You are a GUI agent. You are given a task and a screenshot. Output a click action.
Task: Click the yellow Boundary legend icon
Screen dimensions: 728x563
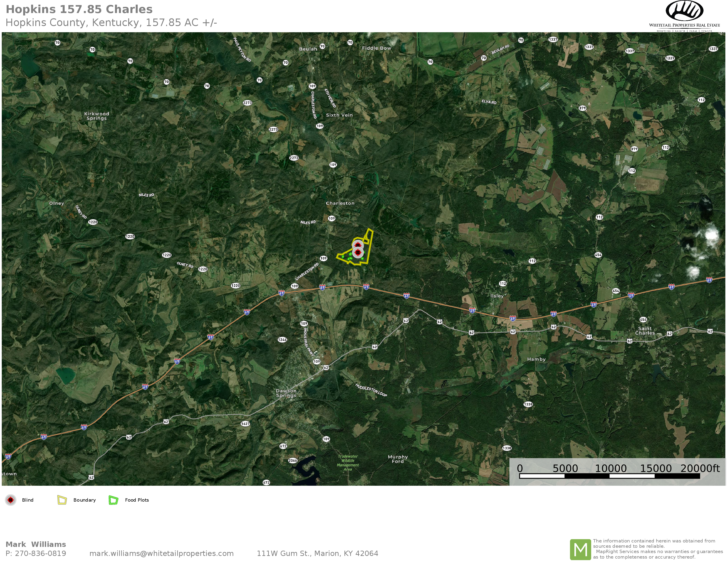[x=62, y=500]
